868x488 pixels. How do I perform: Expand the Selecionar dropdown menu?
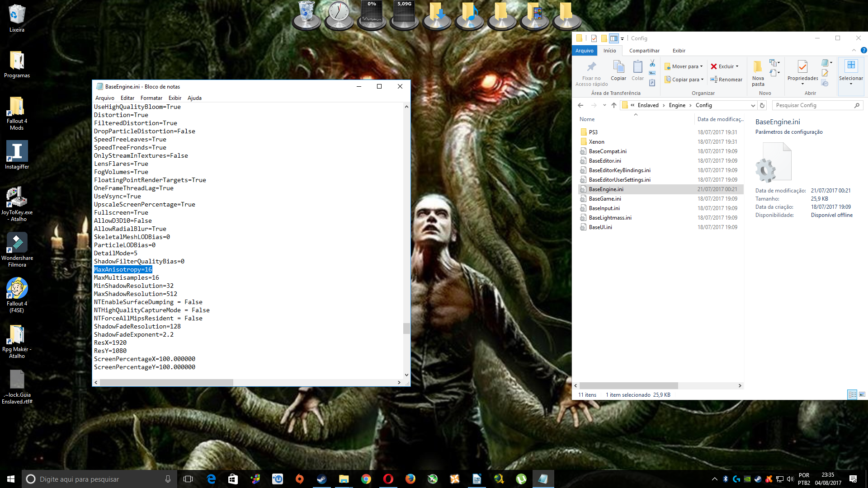851,84
